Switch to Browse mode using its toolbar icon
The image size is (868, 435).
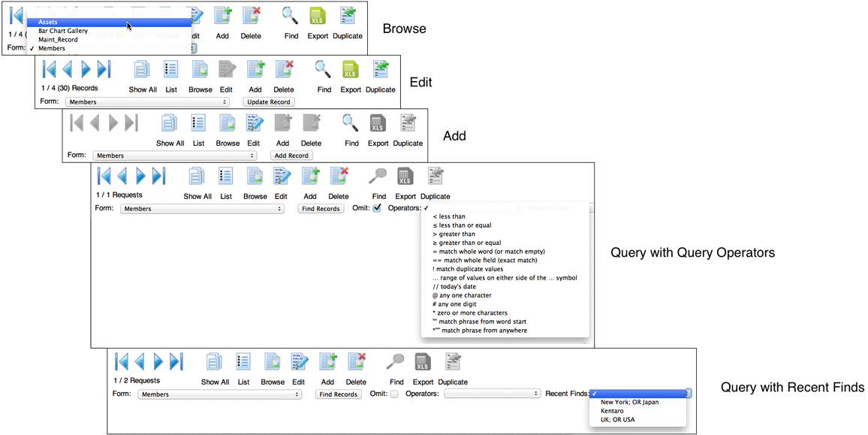click(x=200, y=70)
